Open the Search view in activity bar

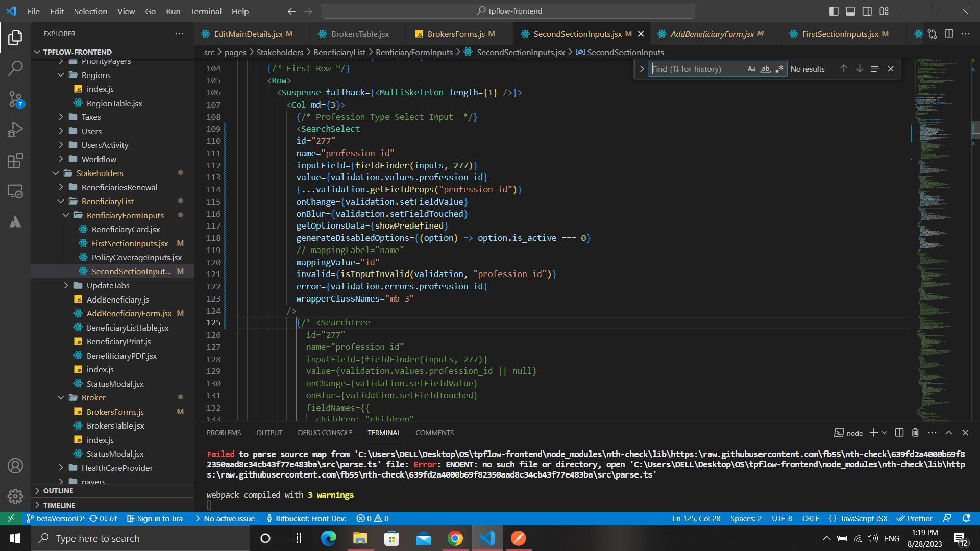[x=15, y=68]
